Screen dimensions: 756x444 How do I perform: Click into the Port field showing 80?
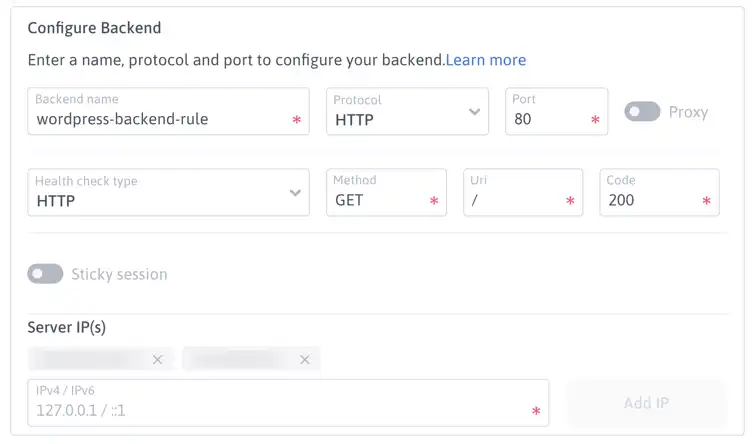click(556, 111)
